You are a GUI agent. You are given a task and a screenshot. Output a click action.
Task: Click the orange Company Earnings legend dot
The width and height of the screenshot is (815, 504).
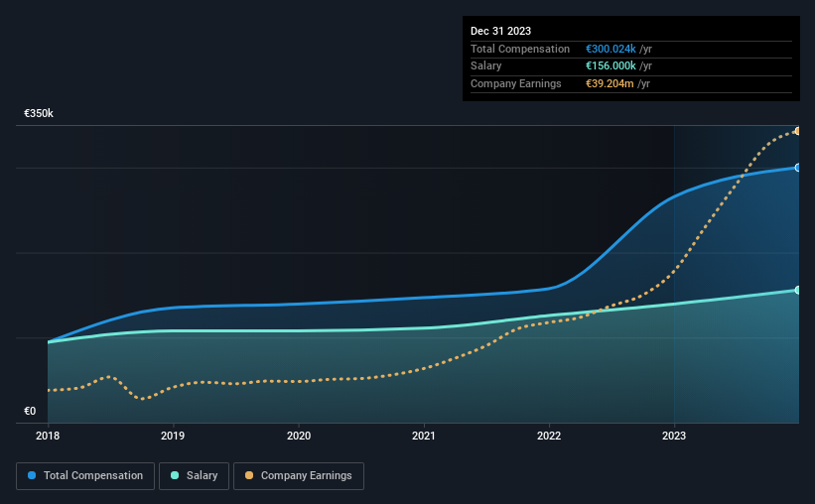pos(249,475)
